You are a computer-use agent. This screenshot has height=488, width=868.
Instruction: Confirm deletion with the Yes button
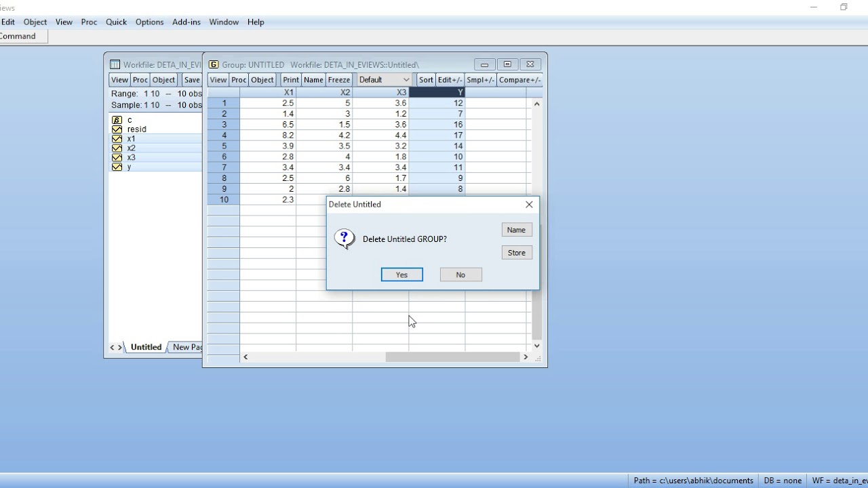[x=402, y=274]
